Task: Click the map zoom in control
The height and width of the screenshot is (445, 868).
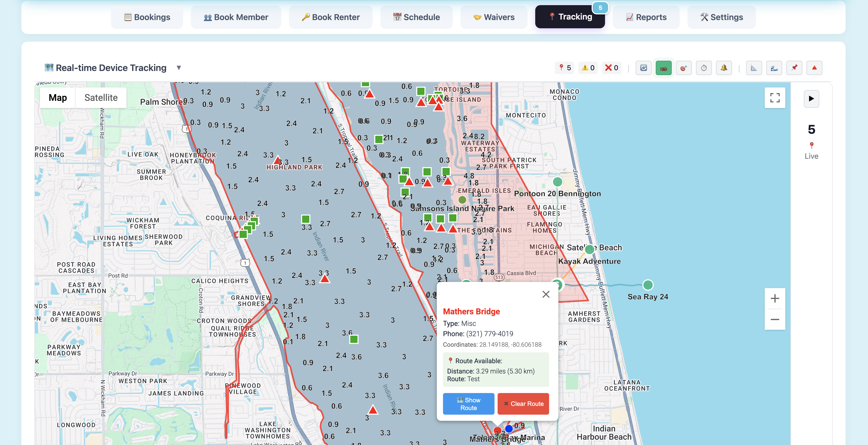Action: pos(775,298)
